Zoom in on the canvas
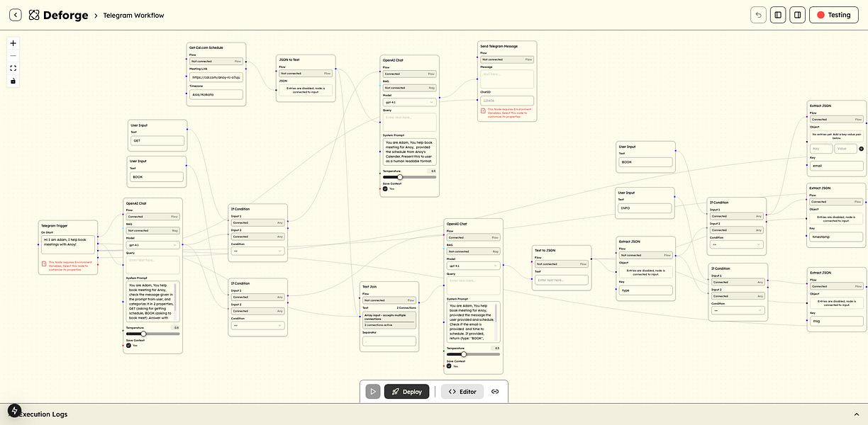The height and width of the screenshot is (425, 868). (13, 43)
